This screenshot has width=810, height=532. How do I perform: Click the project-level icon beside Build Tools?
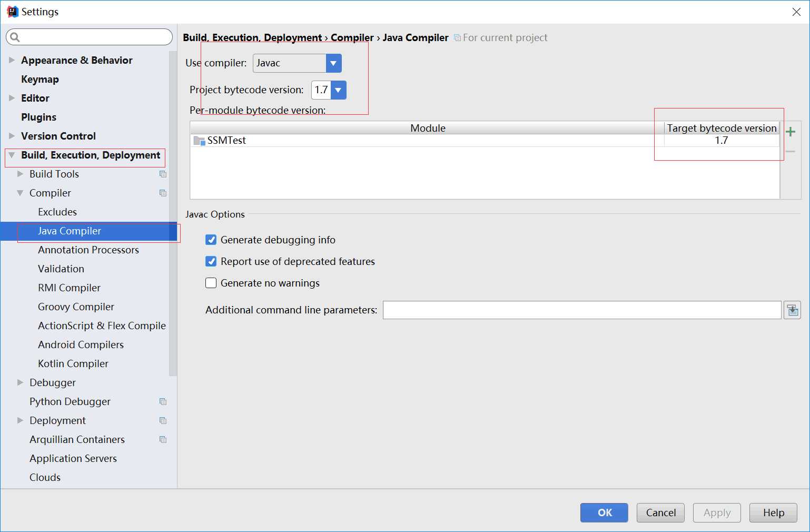point(163,174)
